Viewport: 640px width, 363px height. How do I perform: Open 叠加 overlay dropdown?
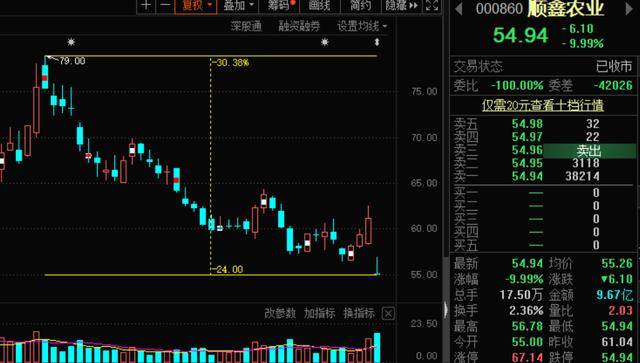[238, 6]
